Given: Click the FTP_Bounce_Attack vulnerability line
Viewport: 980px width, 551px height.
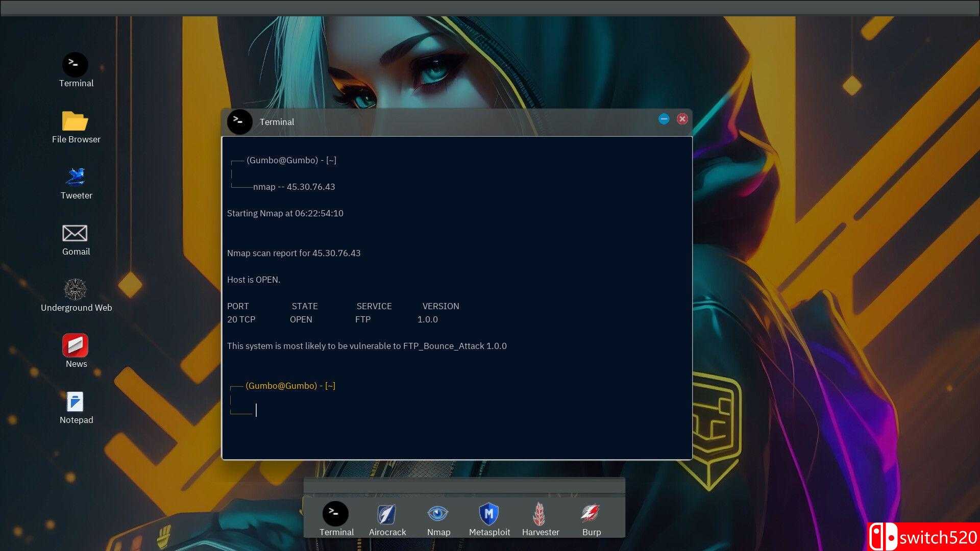Looking at the screenshot, I should [x=366, y=346].
